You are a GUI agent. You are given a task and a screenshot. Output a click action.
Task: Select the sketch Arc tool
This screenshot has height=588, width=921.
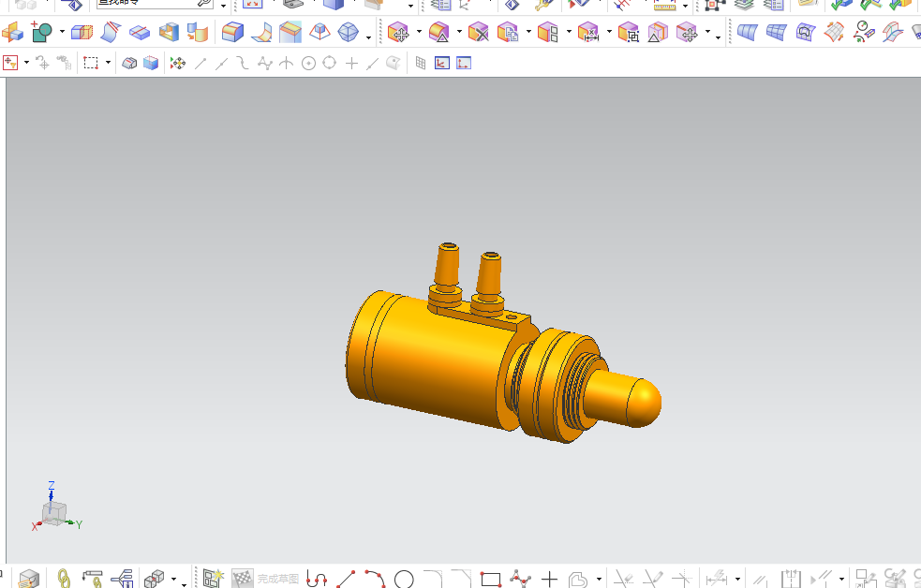(x=375, y=579)
